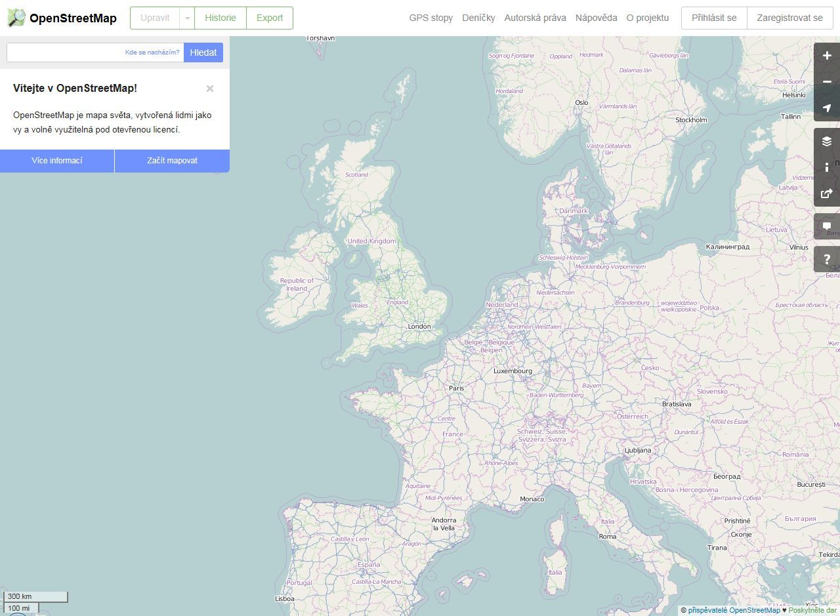This screenshot has width=840, height=616.
Task: Zoom out with the minus icon
Action: click(827, 82)
